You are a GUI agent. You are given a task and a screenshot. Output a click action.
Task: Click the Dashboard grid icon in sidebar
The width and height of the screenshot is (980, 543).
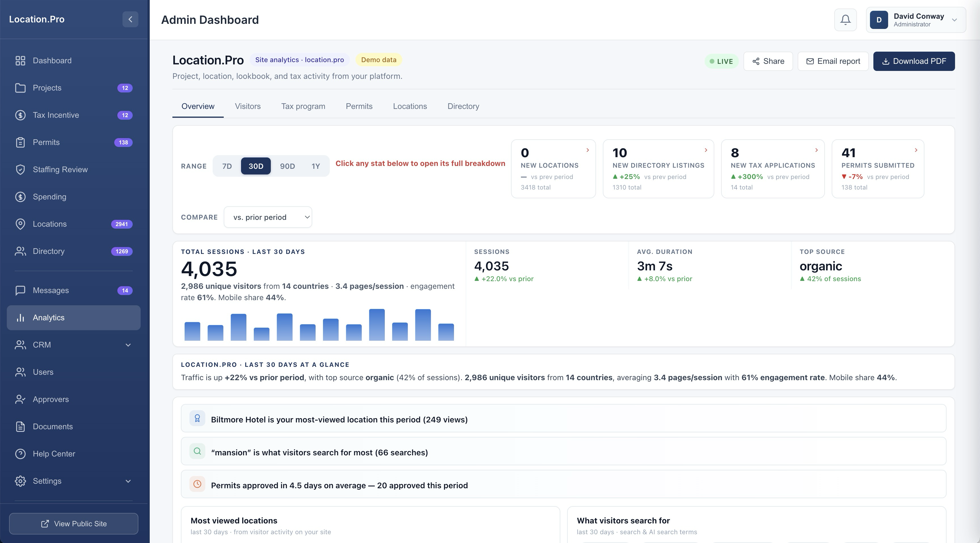(20, 60)
